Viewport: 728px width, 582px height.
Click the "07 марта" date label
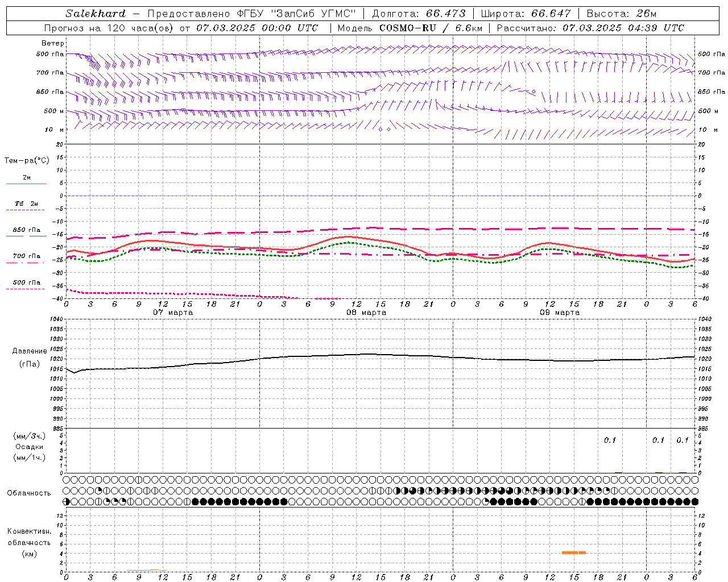[173, 313]
